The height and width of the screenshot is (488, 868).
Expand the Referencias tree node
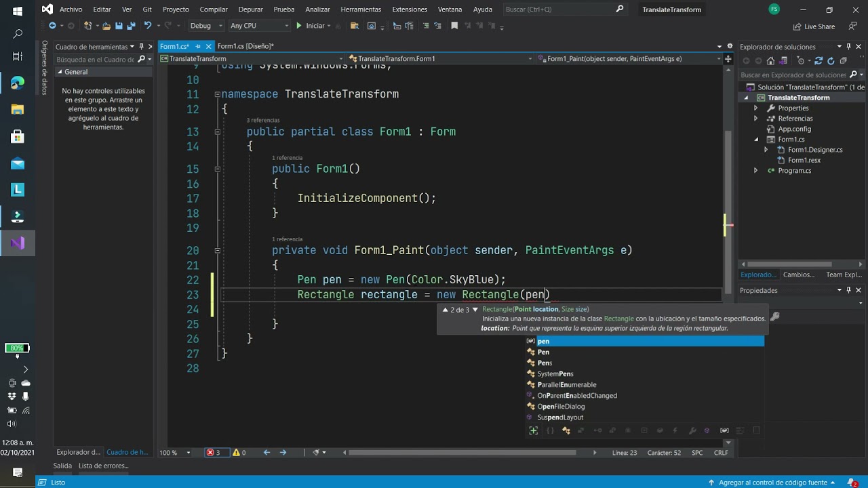pos(756,119)
